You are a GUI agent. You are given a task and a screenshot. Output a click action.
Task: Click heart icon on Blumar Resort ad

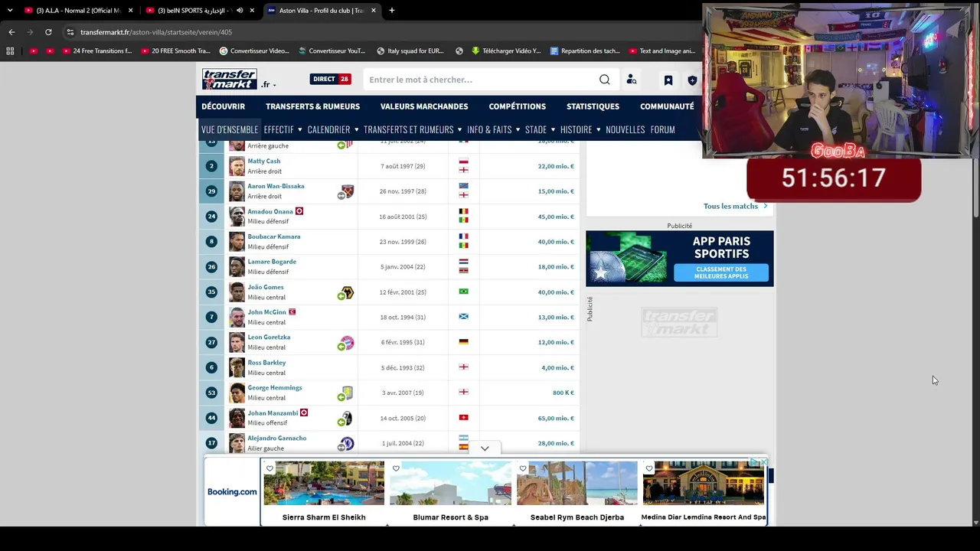(x=396, y=468)
